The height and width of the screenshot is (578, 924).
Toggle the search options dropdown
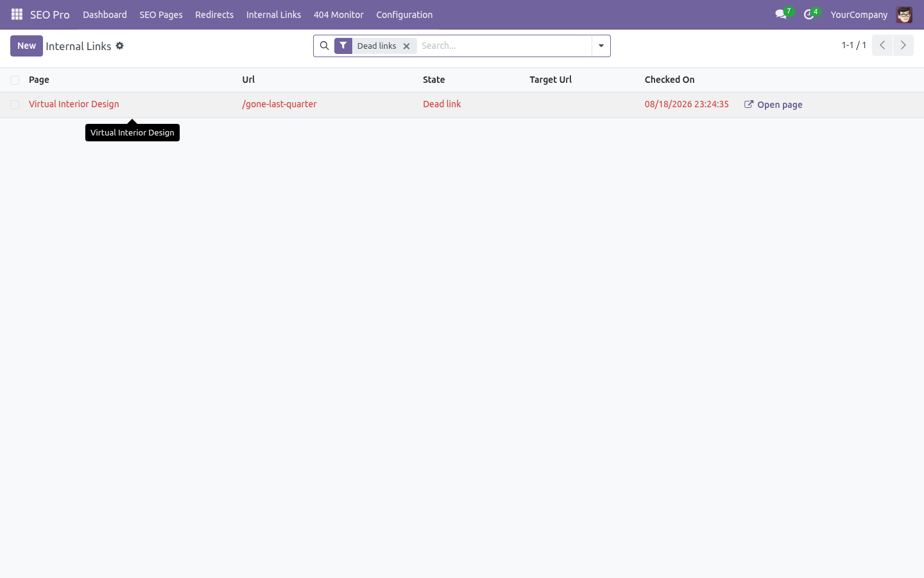click(x=601, y=46)
